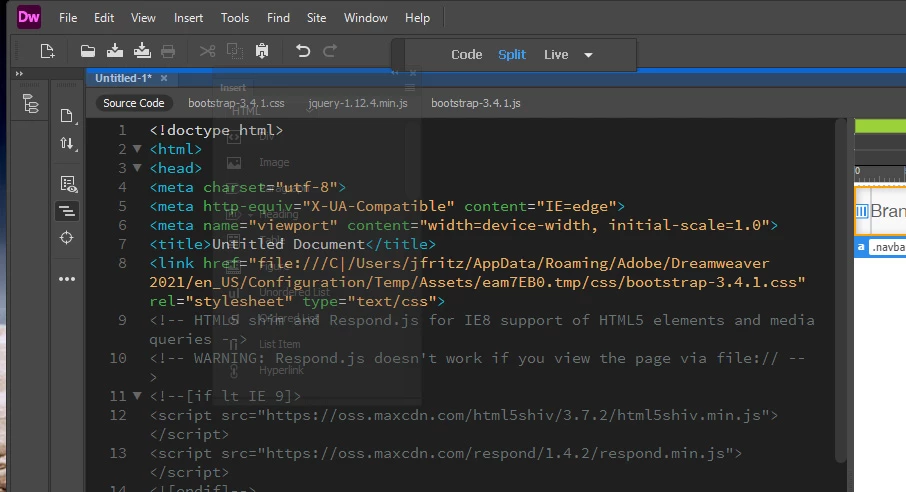Click the Inspect crosshair icon
Viewport: 906px width, 492px height.
[66, 238]
